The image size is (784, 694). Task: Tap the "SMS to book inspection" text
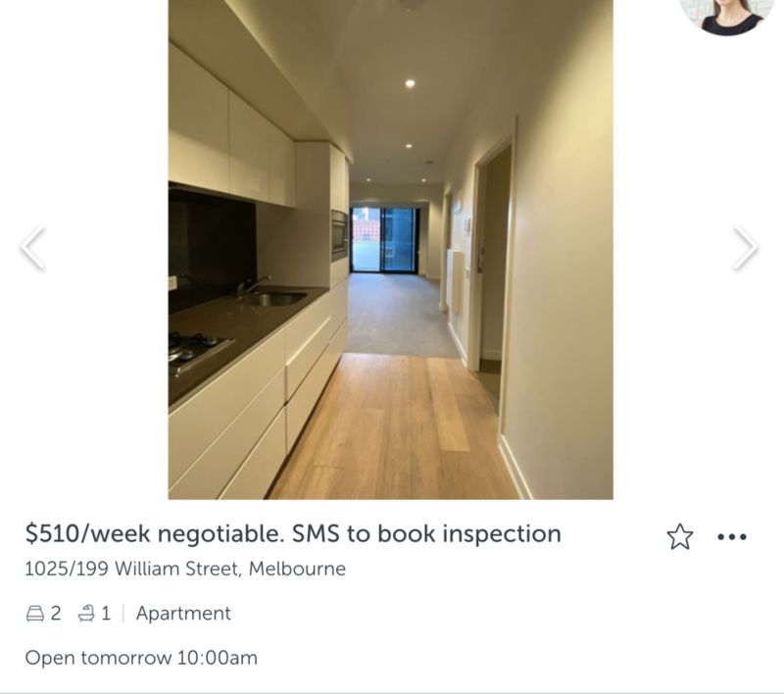[426, 534]
